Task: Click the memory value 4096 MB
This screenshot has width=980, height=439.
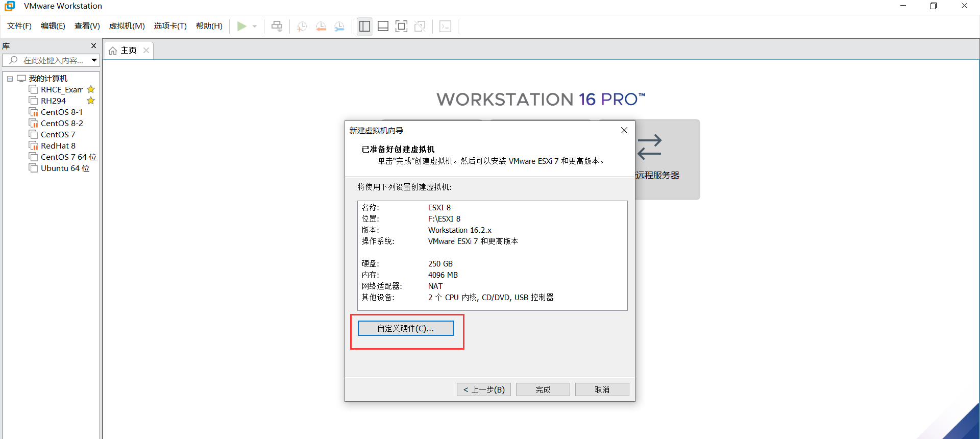Action: click(x=443, y=275)
